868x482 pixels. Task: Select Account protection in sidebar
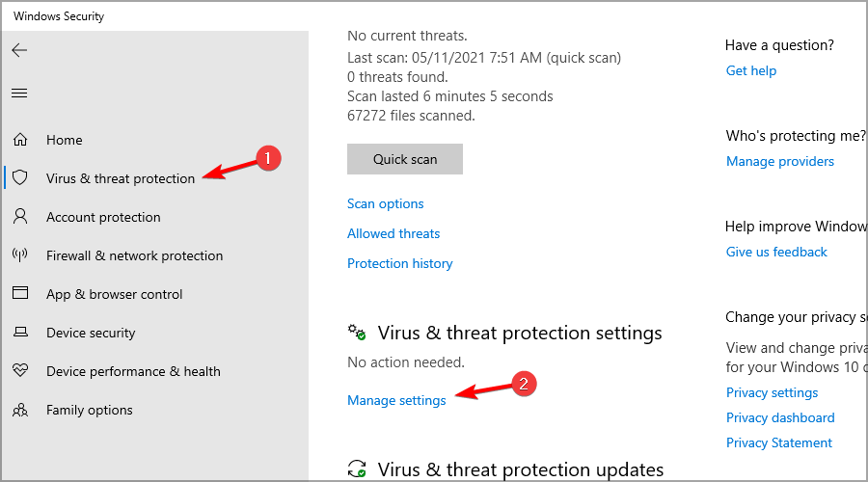pyautogui.click(x=103, y=217)
